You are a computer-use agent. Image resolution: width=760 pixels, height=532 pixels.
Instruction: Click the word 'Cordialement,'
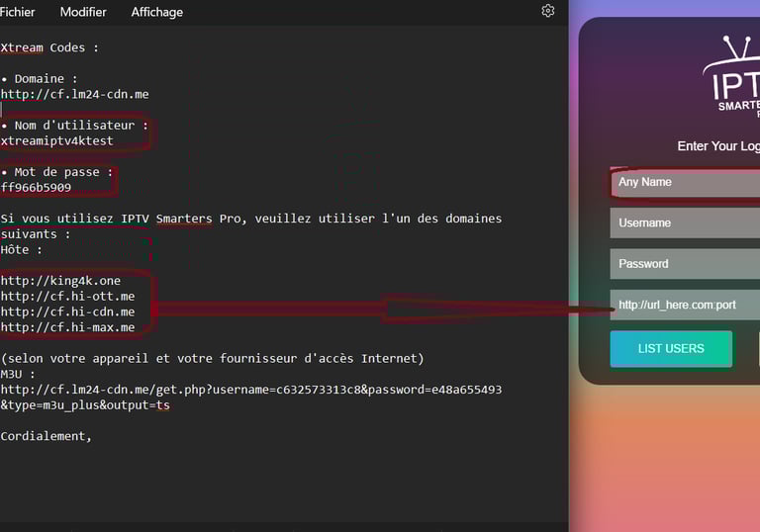tap(47, 436)
